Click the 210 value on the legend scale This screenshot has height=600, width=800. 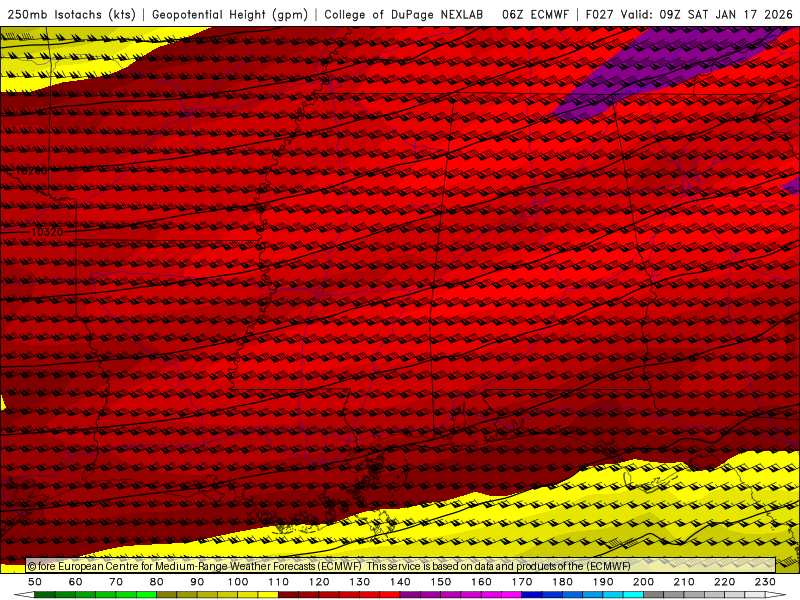click(x=684, y=582)
